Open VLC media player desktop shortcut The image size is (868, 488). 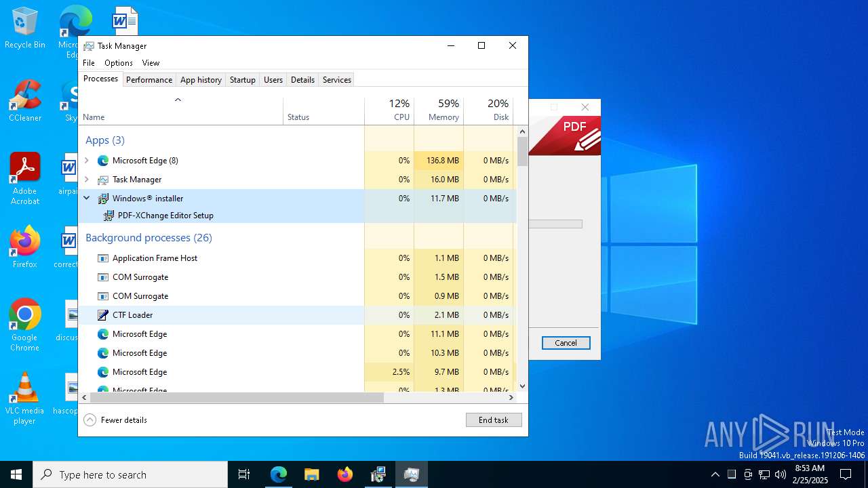click(x=25, y=399)
